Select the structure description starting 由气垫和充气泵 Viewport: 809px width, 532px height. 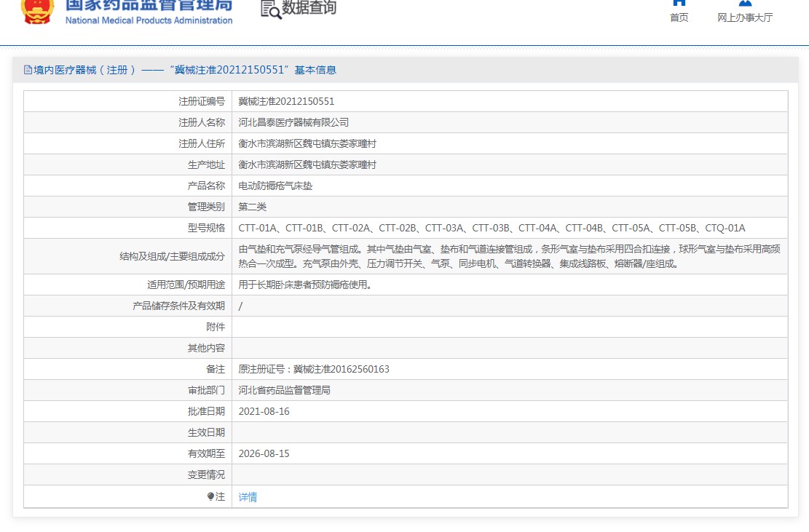coord(509,256)
